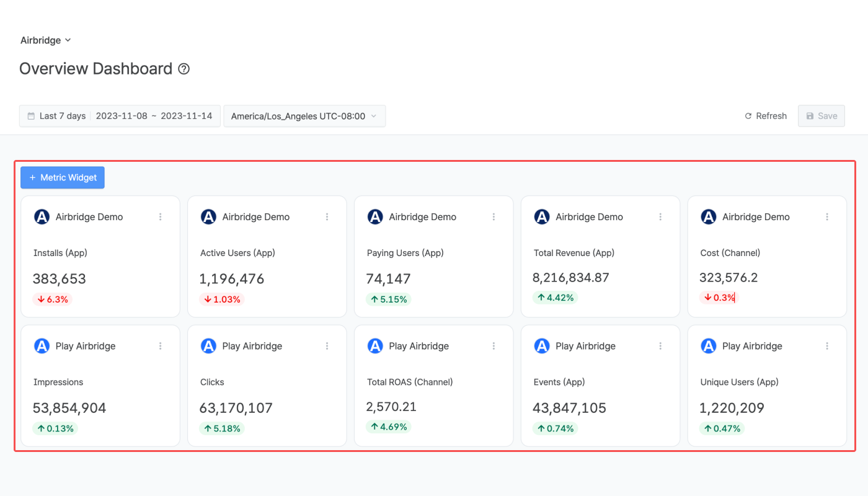The height and width of the screenshot is (496, 868).
Task: Open the Overview Dashboard help icon
Action: pos(184,69)
